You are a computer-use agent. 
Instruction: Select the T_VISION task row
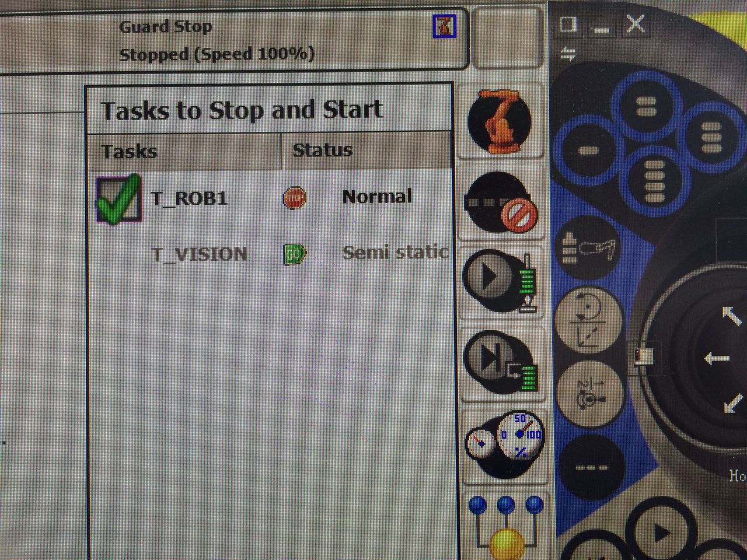tap(270, 254)
